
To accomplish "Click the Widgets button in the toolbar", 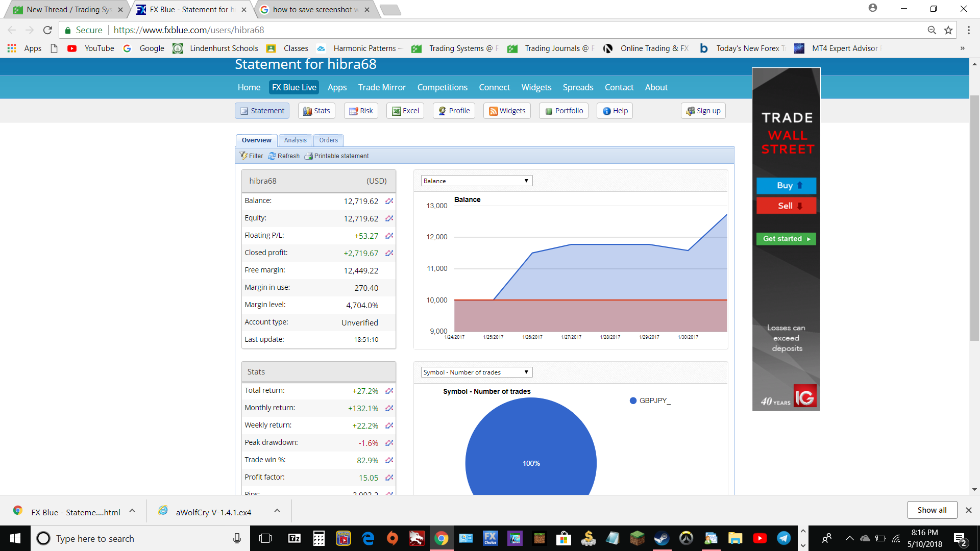I will pyautogui.click(x=507, y=111).
